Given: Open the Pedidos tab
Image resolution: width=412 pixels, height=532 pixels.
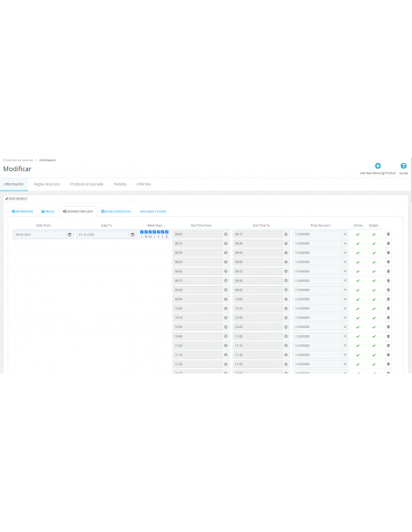Looking at the screenshot, I should [120, 184].
